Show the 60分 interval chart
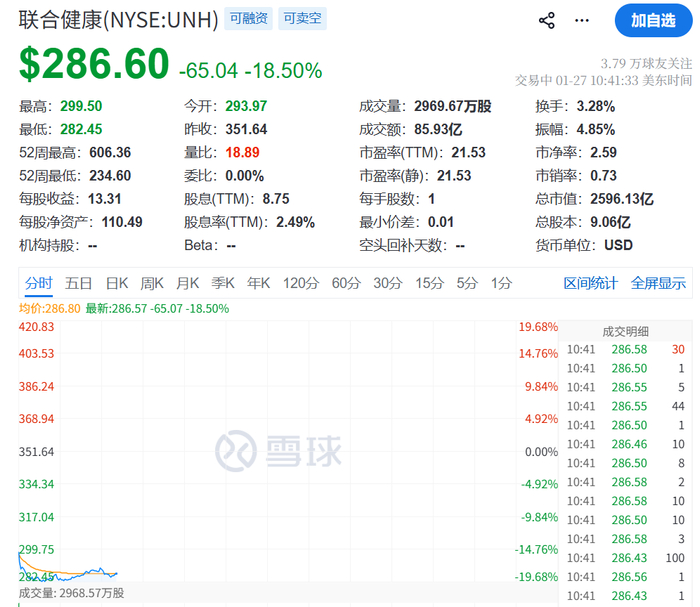This screenshot has height=607, width=700. coord(346,283)
